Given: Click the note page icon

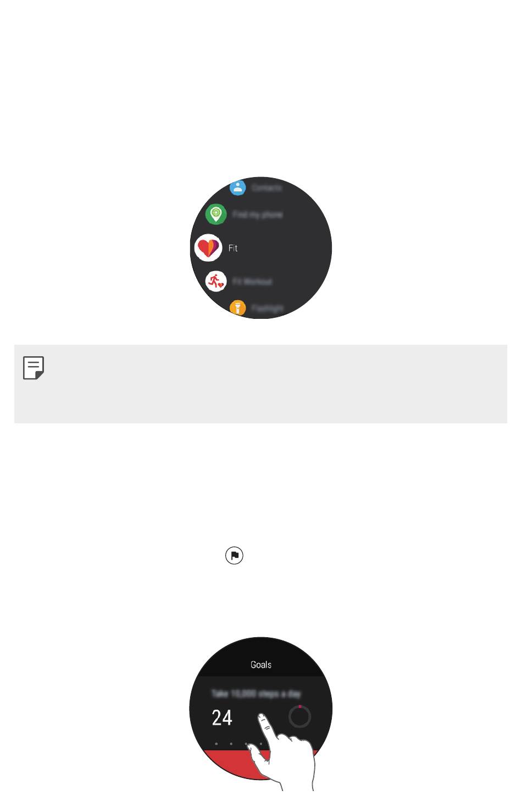Looking at the screenshot, I should click(x=34, y=368).
